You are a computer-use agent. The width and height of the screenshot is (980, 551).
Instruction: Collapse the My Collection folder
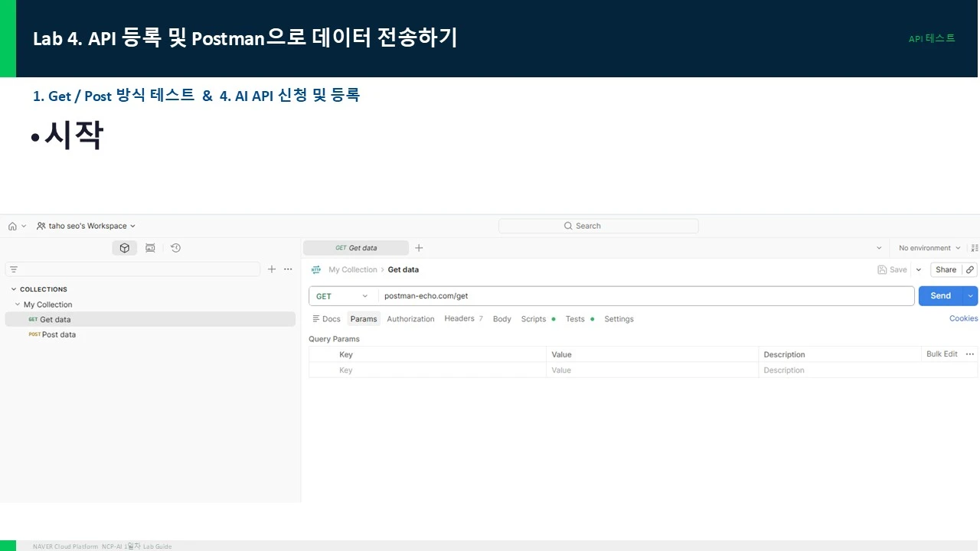tap(18, 305)
